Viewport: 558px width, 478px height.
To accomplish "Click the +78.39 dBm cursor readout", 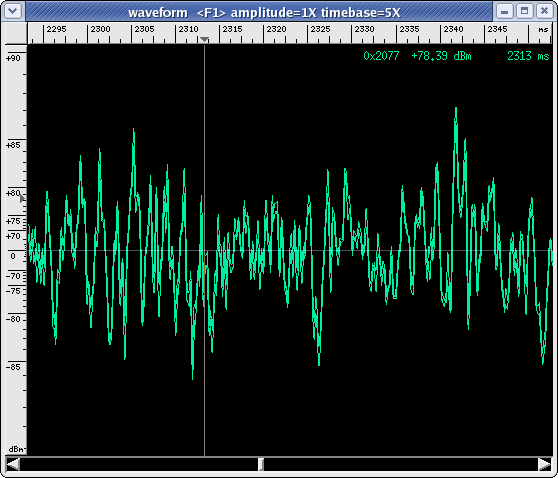I will point(441,56).
